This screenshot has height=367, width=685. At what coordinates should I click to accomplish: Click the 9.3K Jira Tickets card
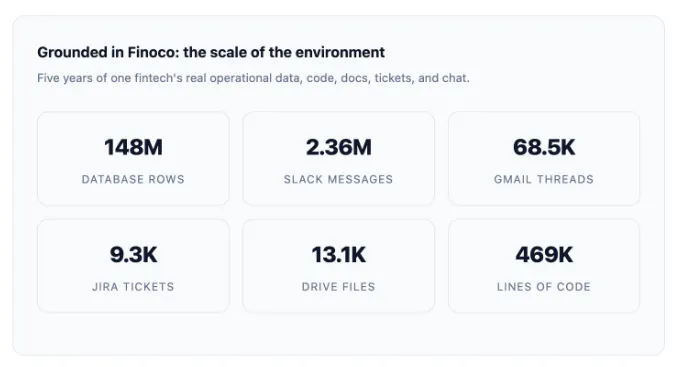133,266
